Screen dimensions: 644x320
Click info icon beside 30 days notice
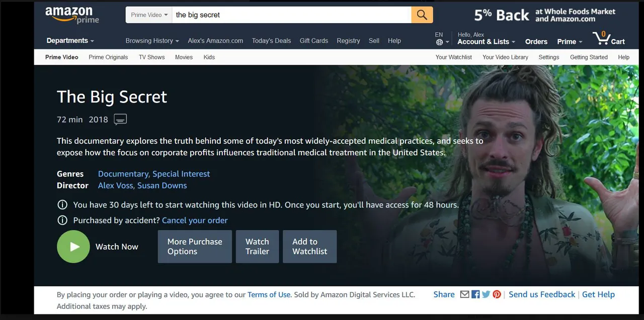tap(62, 205)
